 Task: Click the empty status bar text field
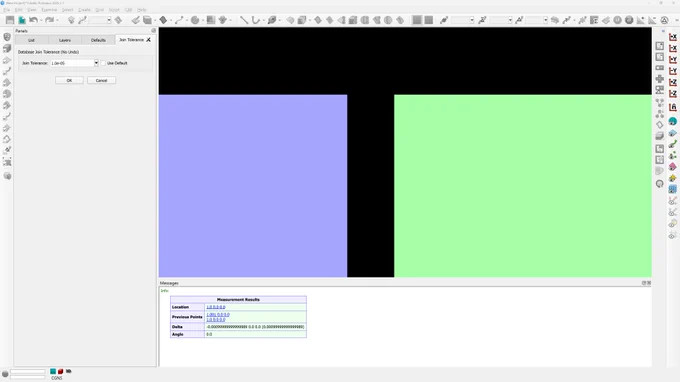coord(28,372)
